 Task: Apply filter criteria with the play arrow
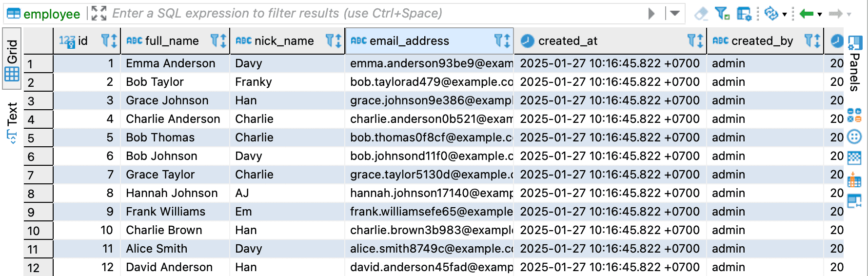(651, 14)
